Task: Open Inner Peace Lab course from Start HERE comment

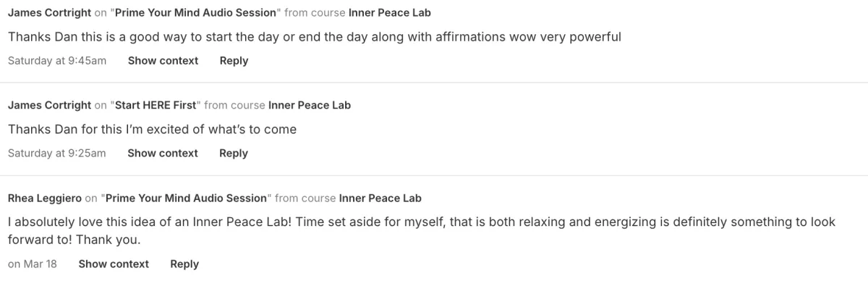Action: click(310, 105)
